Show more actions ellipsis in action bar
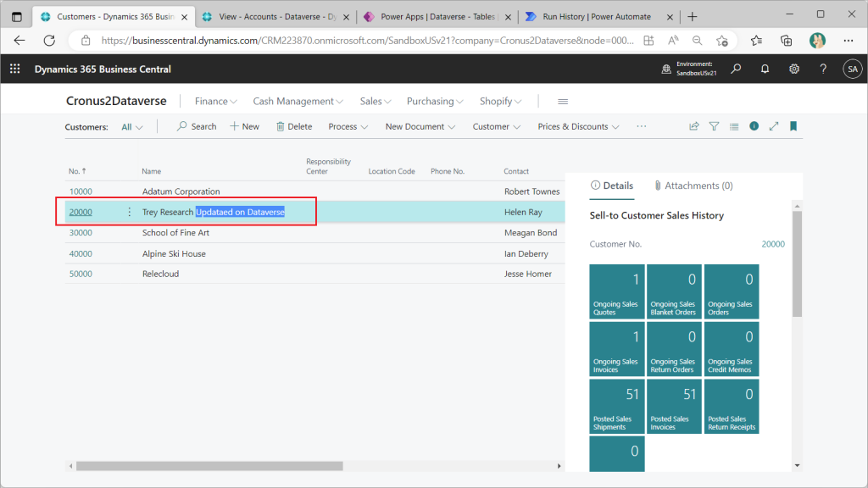The height and width of the screenshot is (488, 868). pos(642,126)
